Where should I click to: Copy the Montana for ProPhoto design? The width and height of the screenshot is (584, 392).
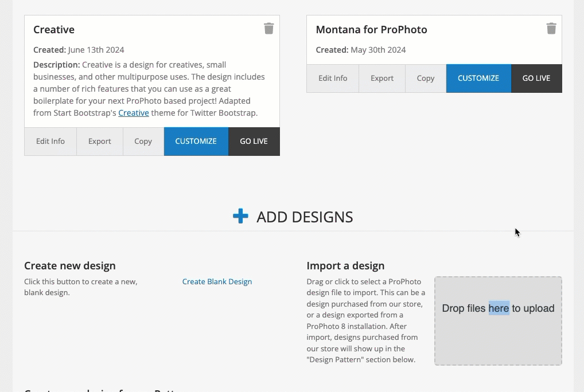coord(425,79)
